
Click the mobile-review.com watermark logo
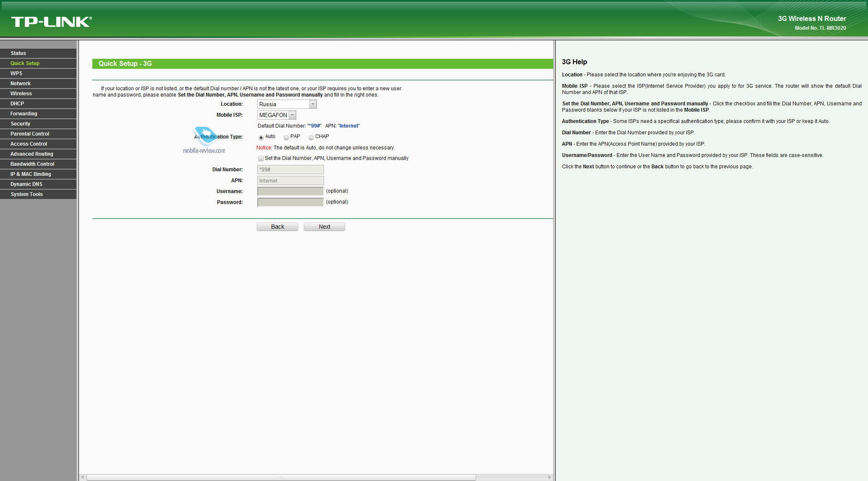tap(204, 141)
